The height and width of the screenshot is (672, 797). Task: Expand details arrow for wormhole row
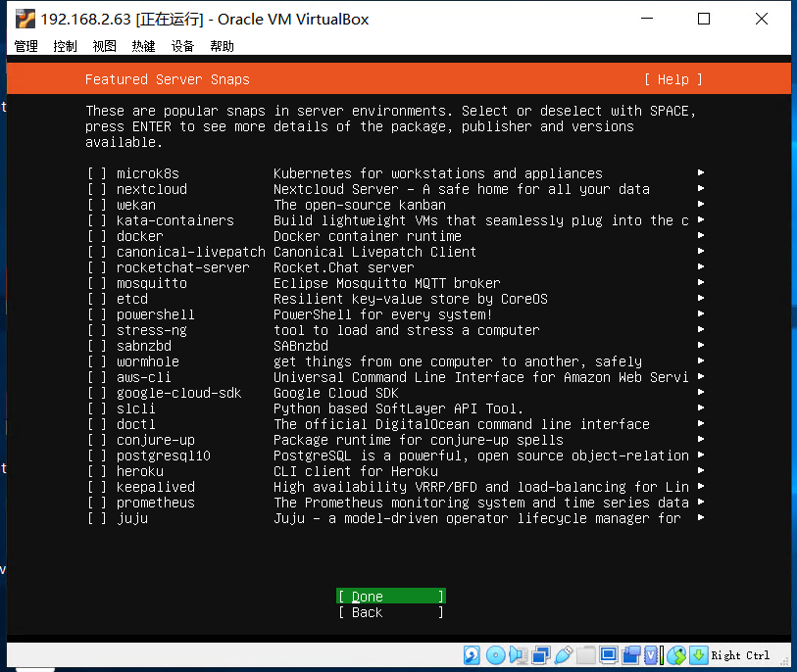pos(701,360)
